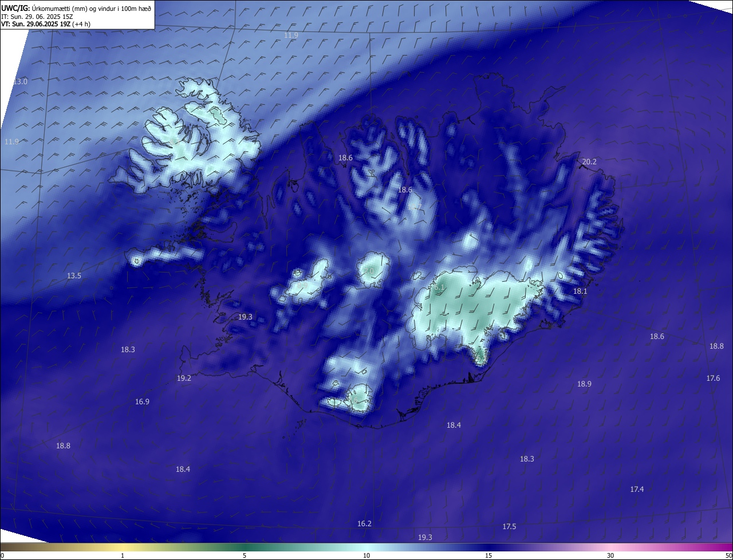Click the valid time line 'VT: Sun. 29.06.2025 19Z (+4 h)'
This screenshot has width=733, height=560.
pos(46,24)
